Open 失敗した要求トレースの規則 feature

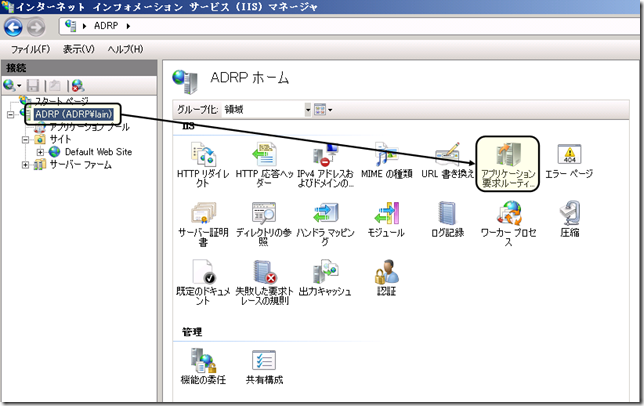point(264,283)
